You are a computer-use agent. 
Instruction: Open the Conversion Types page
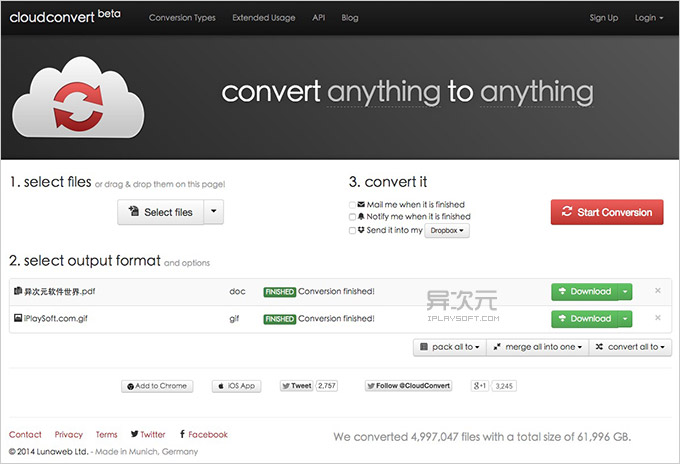(182, 18)
